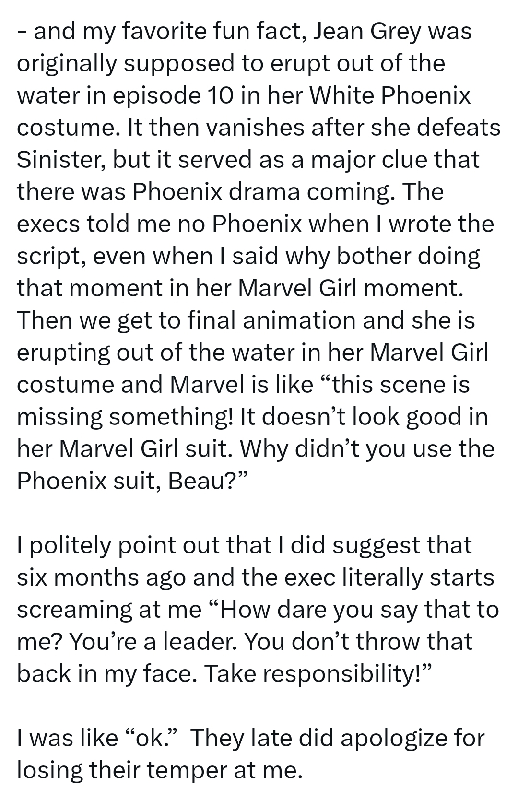Click the words "White Phoenix"
The image size is (518, 812).
tap(390, 96)
